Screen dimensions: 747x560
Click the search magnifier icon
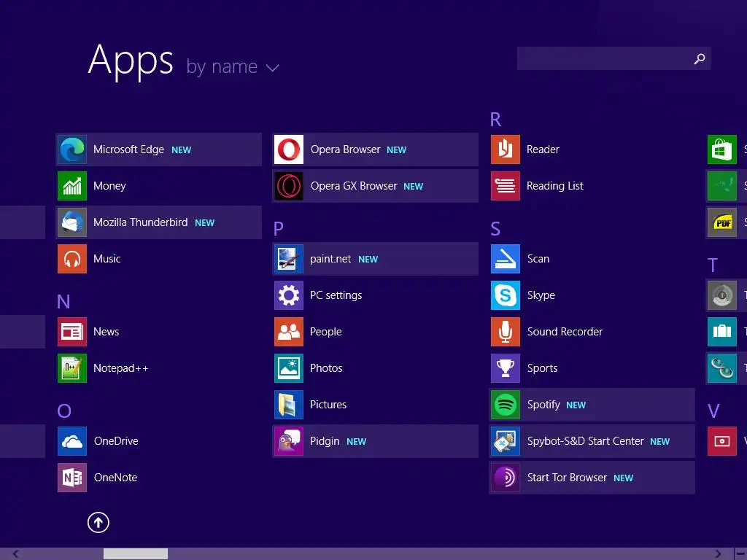coord(700,58)
